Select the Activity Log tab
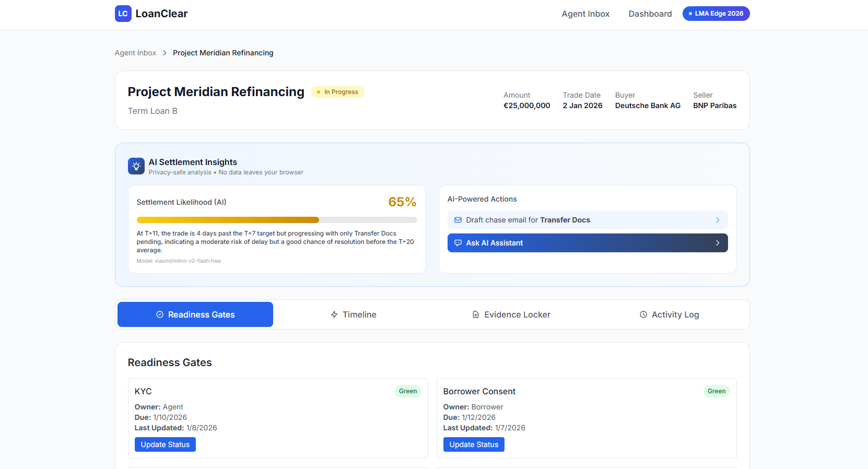868x469 pixels. [x=669, y=314]
